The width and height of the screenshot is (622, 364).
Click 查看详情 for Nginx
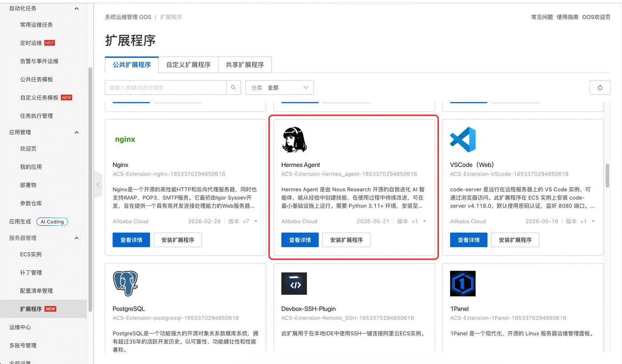coord(131,240)
